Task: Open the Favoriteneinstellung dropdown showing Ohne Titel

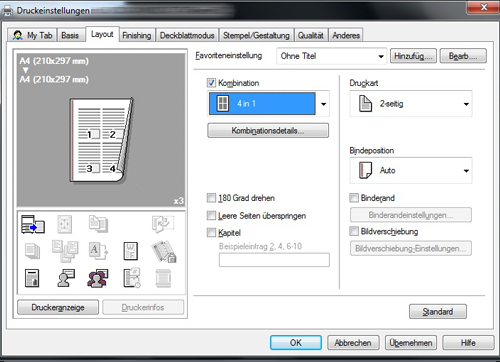Action: (331, 56)
